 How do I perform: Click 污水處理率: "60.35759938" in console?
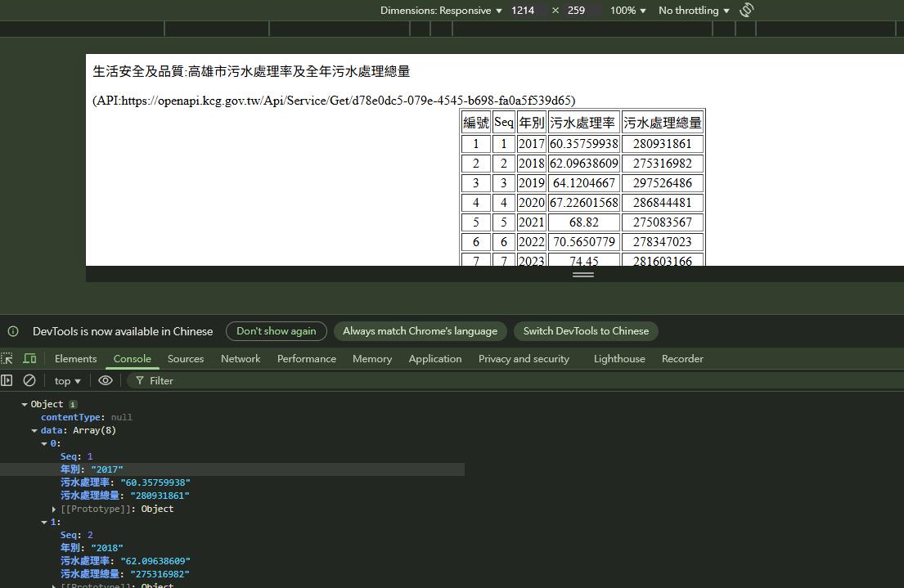125,483
